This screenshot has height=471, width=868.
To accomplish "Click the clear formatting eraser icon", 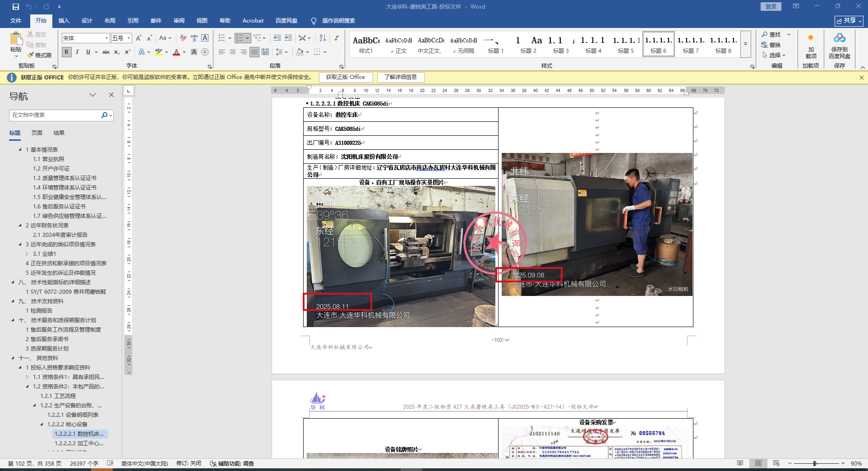I will (183, 38).
